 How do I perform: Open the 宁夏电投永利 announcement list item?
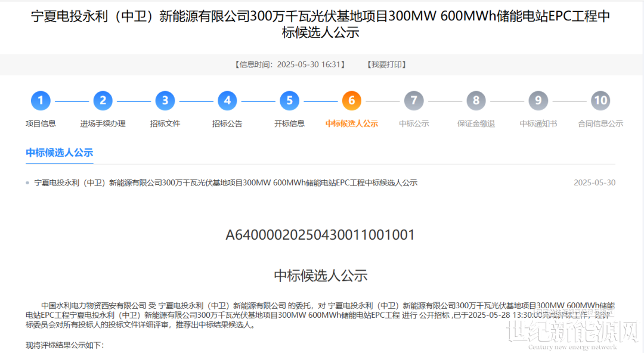(x=225, y=183)
